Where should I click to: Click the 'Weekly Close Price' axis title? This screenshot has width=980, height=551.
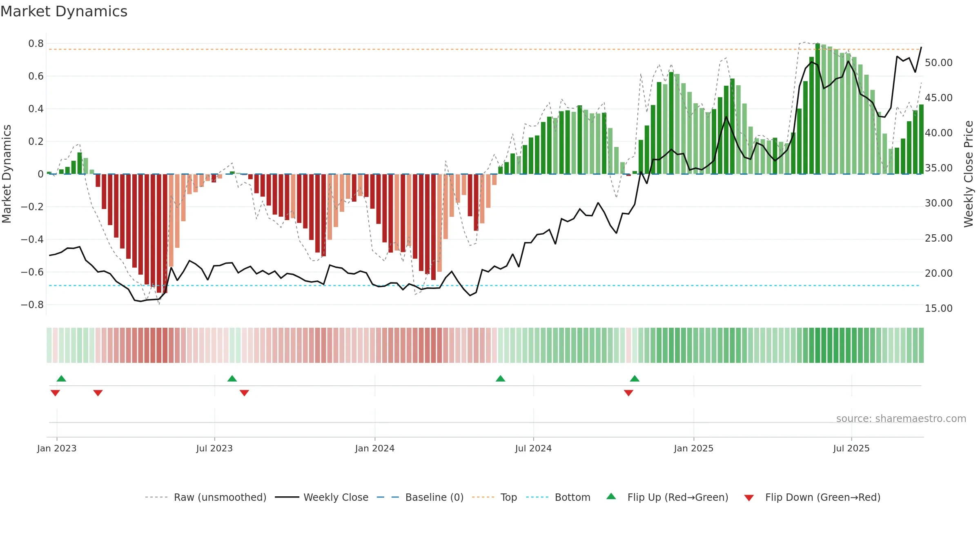click(969, 174)
